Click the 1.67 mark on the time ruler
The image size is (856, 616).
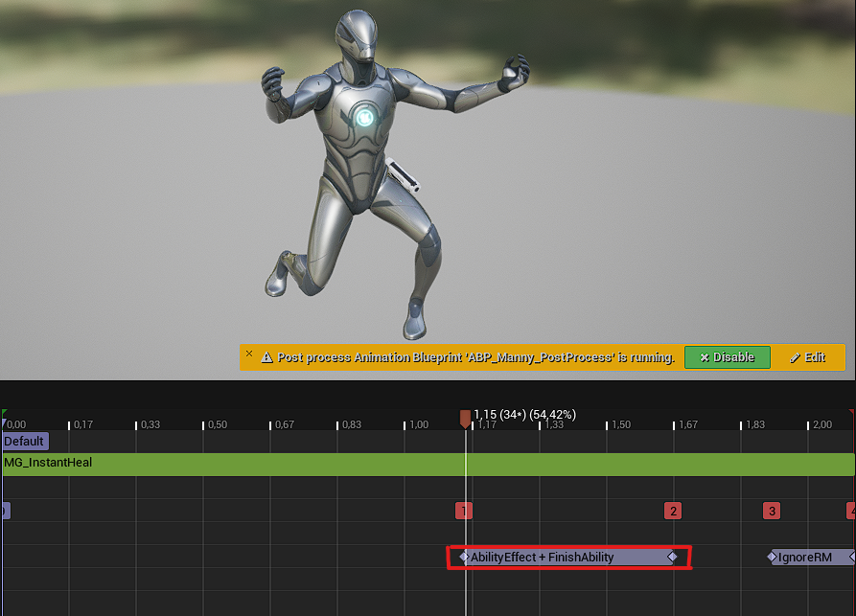(x=687, y=424)
